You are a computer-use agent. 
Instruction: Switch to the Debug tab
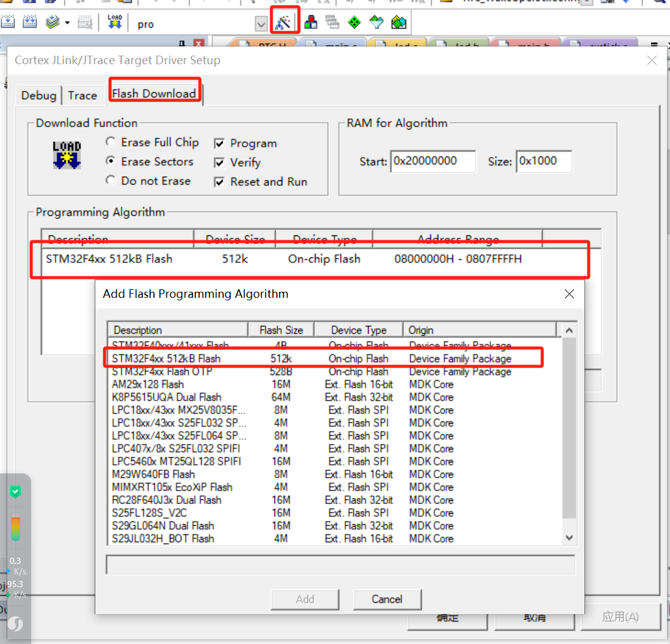tap(39, 95)
